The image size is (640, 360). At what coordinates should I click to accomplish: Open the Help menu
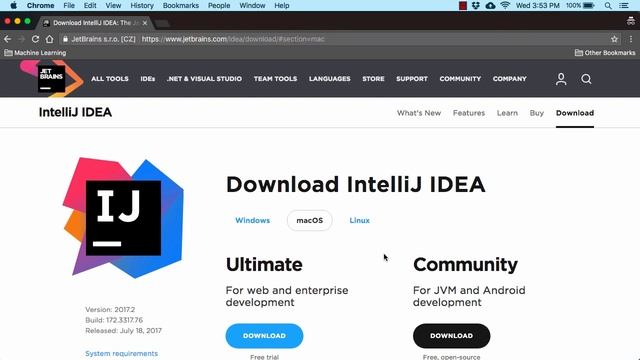click(282, 5)
